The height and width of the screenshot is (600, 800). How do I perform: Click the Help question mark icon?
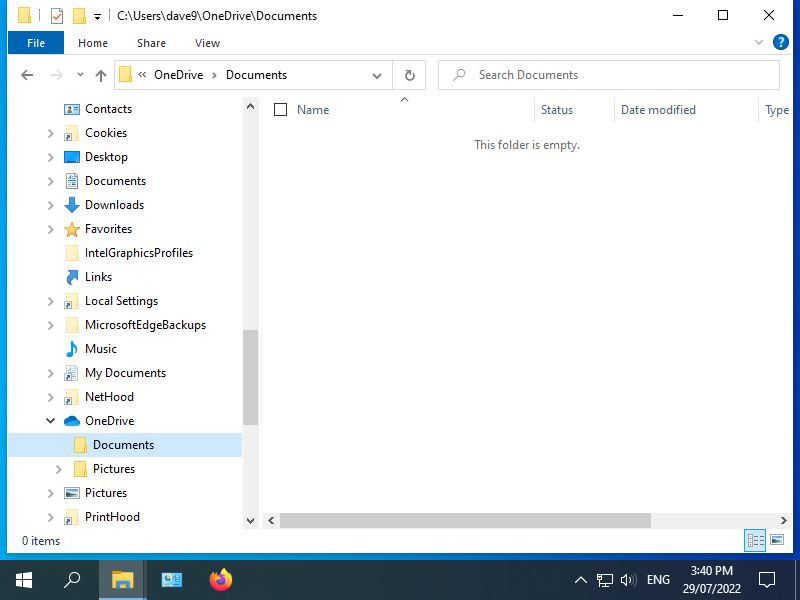(x=781, y=43)
